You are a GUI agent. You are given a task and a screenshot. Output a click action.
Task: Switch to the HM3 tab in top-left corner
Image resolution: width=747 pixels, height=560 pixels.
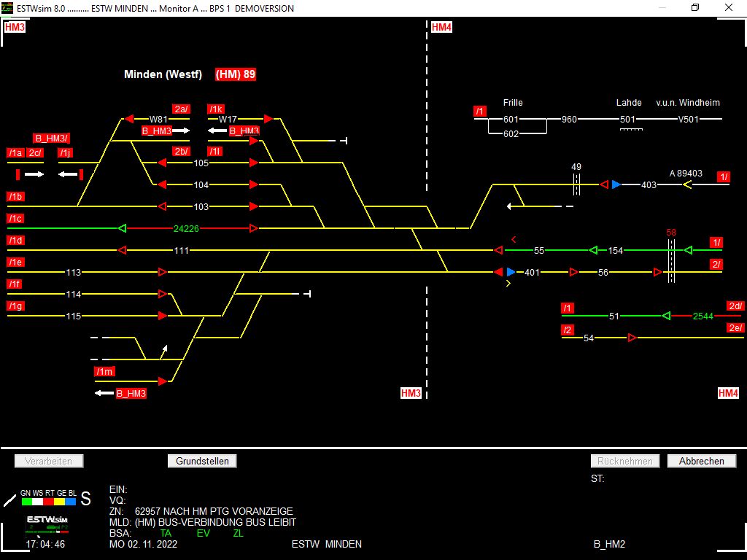point(15,28)
